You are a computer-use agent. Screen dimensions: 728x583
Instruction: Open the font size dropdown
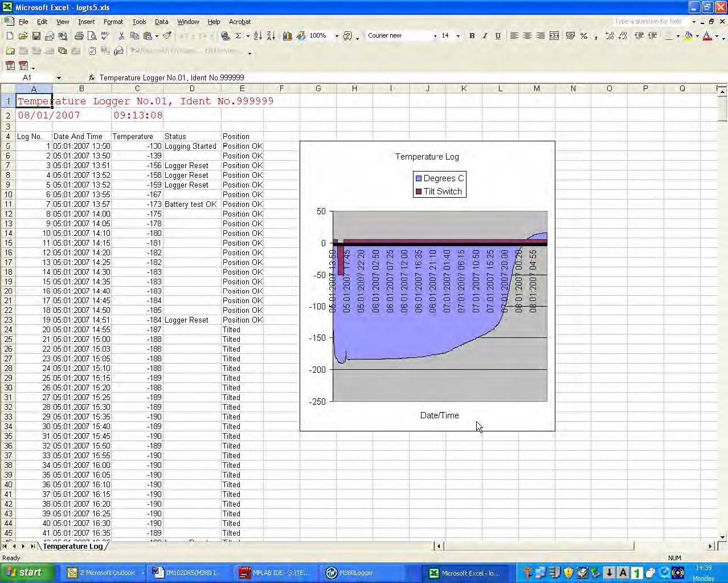click(458, 36)
